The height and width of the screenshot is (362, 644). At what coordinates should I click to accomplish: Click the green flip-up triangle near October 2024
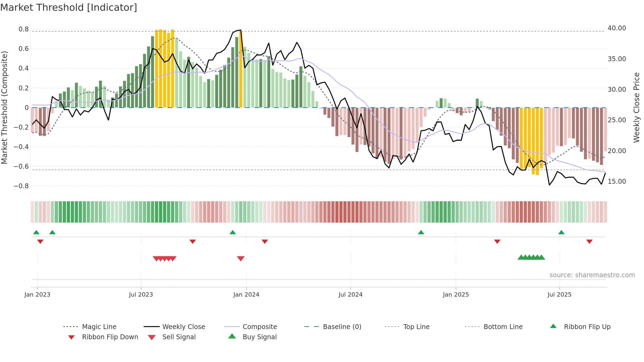(x=421, y=232)
